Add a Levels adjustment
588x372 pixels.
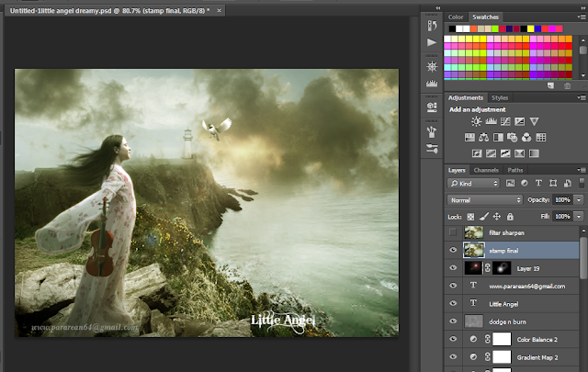point(491,121)
